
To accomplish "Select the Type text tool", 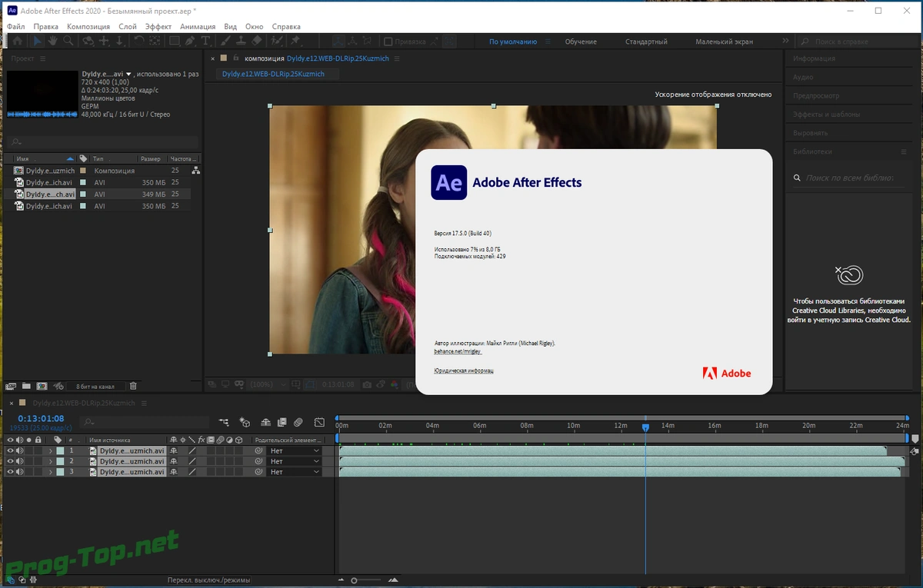I will coord(205,41).
